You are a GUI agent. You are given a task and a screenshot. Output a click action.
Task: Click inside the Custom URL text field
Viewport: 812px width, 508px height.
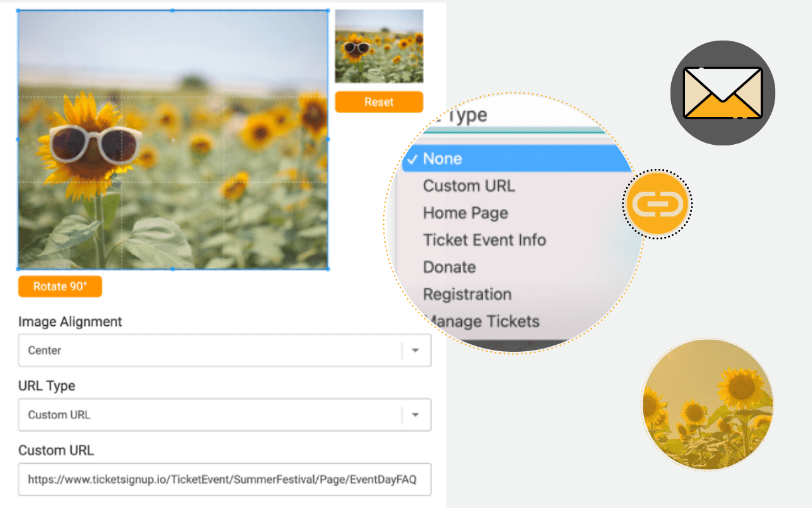tap(225, 479)
